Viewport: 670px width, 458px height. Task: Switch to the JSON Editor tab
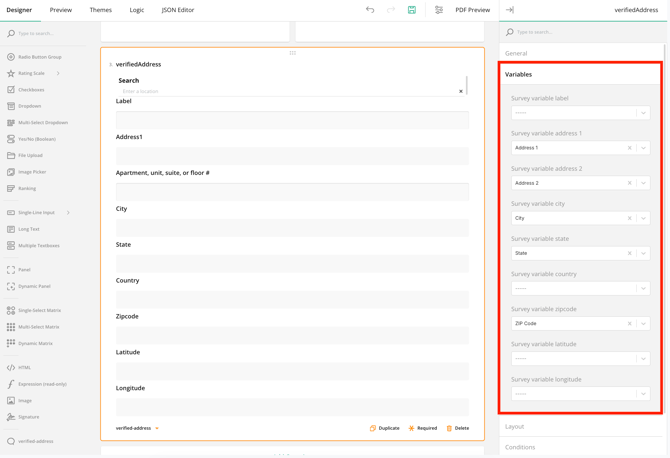178,10
